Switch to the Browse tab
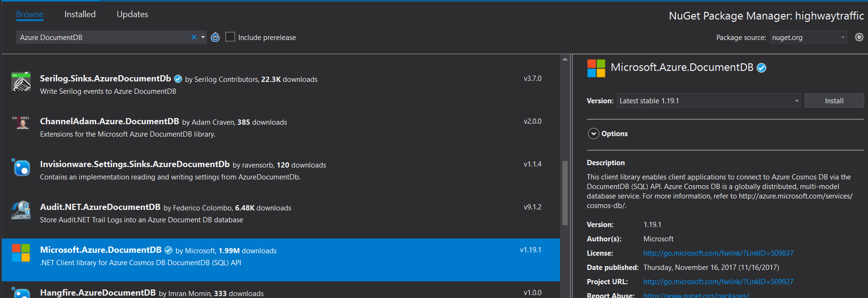The width and height of the screenshot is (868, 298). click(x=30, y=14)
